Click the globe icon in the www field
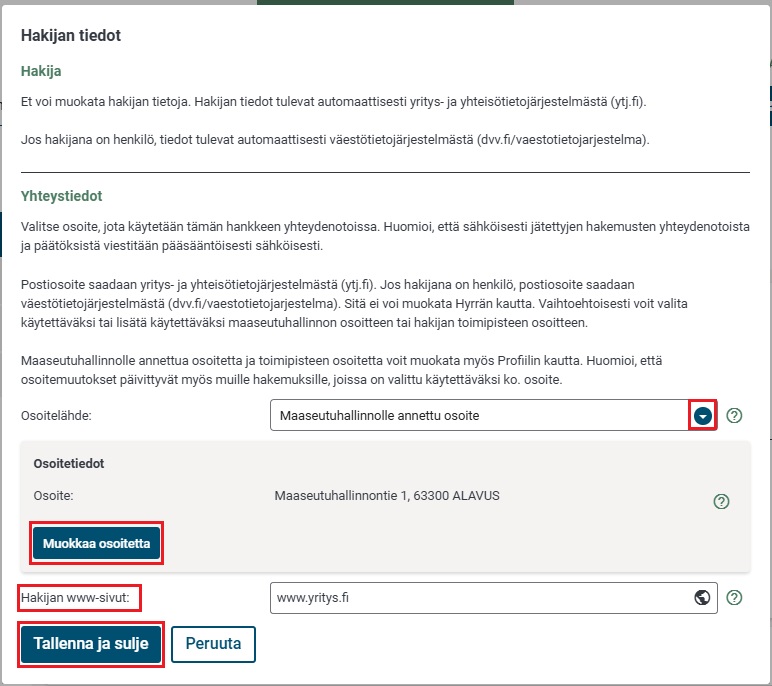 (702, 598)
